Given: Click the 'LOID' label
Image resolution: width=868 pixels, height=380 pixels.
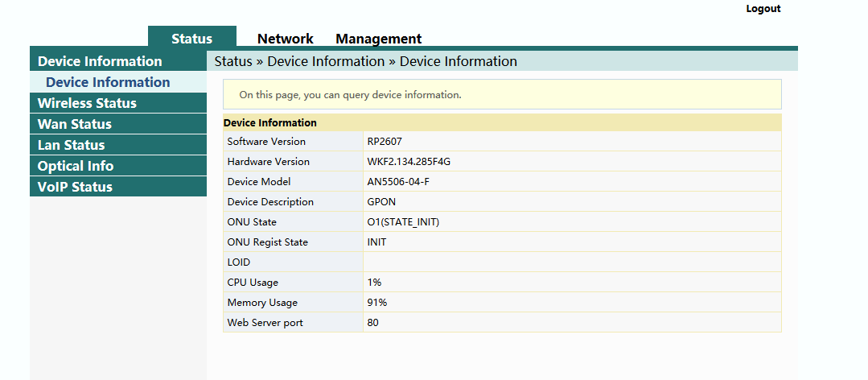Looking at the screenshot, I should click(x=239, y=262).
